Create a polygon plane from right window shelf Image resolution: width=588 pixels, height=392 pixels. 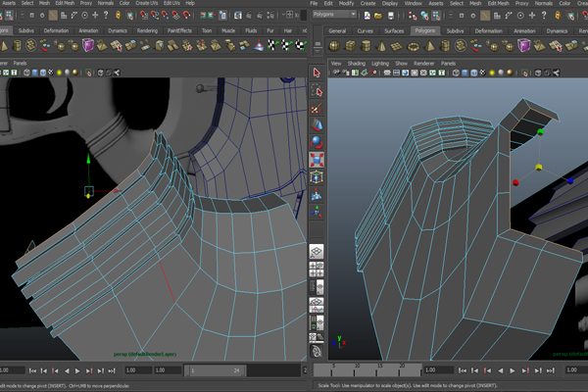point(396,46)
